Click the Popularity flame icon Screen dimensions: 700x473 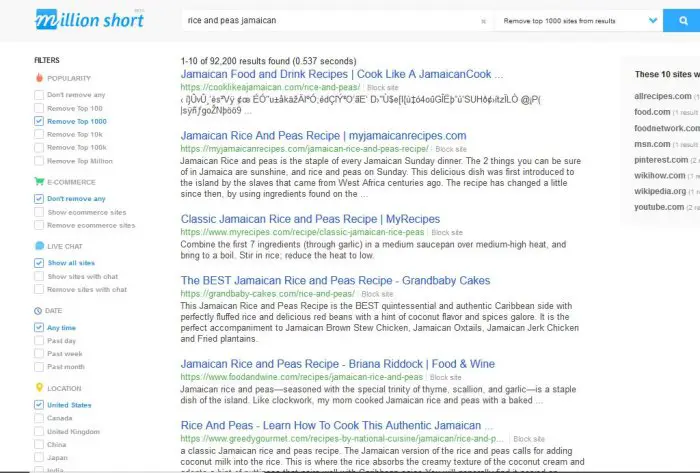(x=39, y=78)
